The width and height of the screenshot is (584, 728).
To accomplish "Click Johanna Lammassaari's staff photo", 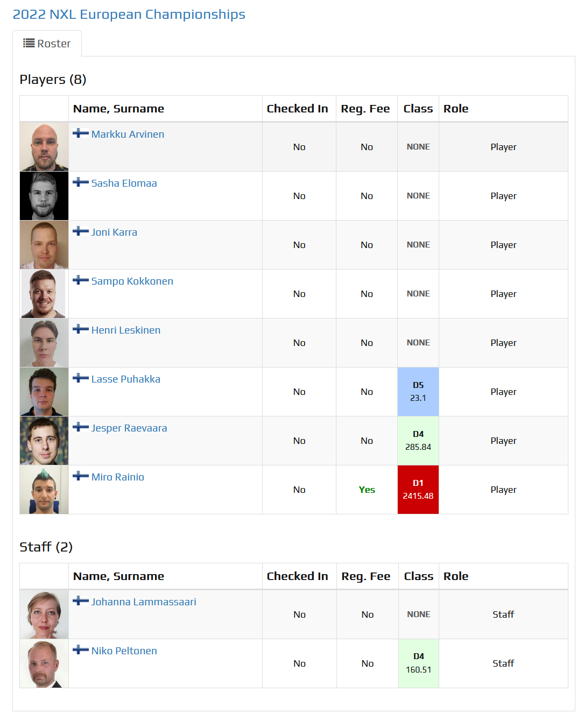I will (x=44, y=614).
